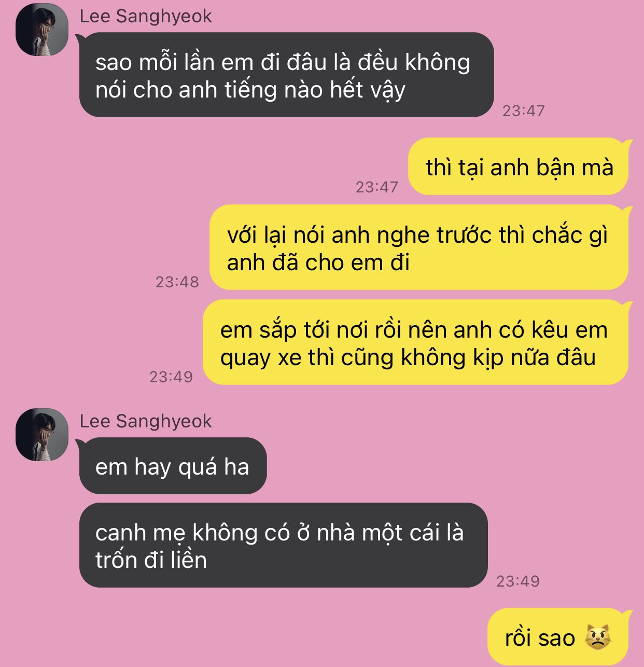Viewport: 644px width, 667px height.
Task: Tap the 23:47 timestamp beside 'thì tại anh bận mà'
Action: click(x=377, y=187)
